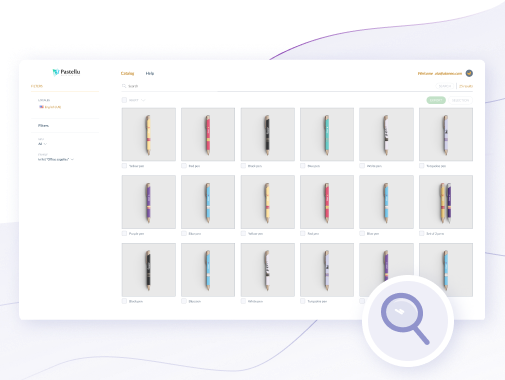Click the search magnifier icon in search bar
Screen dimensions: 505x380
(x=124, y=86)
